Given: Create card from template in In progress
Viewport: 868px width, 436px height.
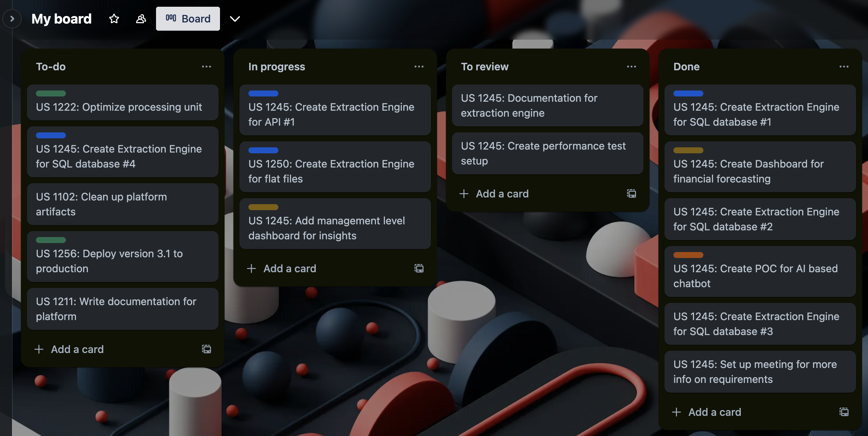Looking at the screenshot, I should 419,268.
